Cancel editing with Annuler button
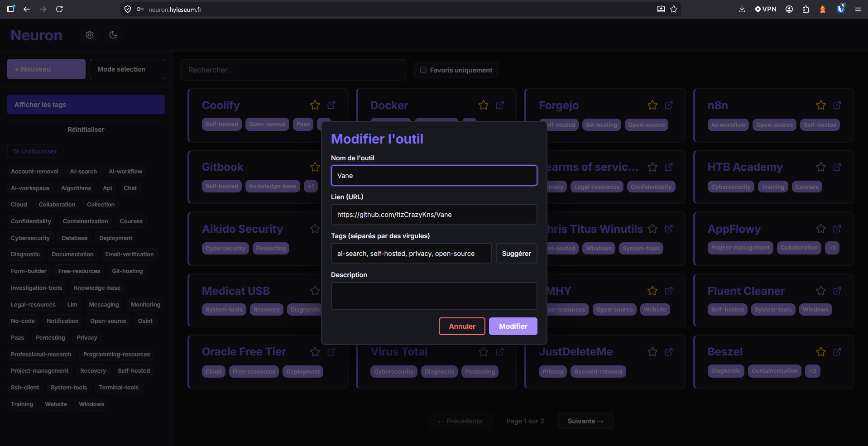The image size is (868, 446). tap(462, 326)
